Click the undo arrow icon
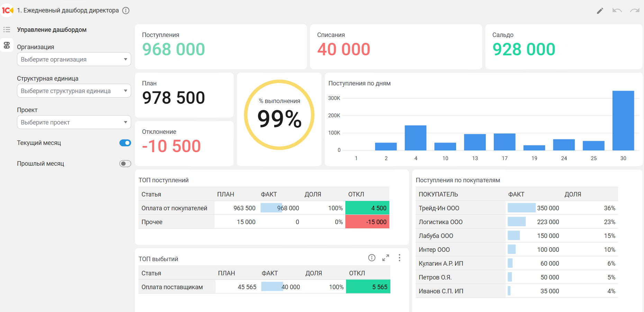 click(617, 11)
